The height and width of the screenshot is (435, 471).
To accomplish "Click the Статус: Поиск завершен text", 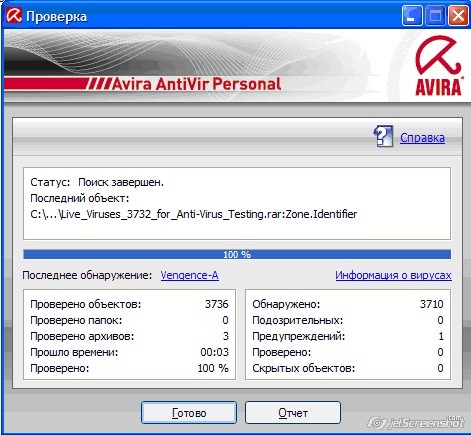I will (x=97, y=182).
